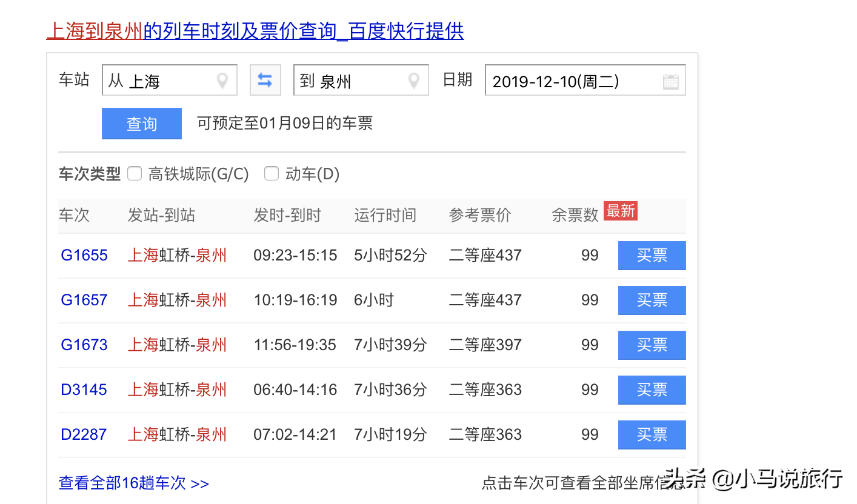This screenshot has height=504, width=857.
Task: Click duration 6小时 for G1657
Action: pyautogui.click(x=374, y=300)
